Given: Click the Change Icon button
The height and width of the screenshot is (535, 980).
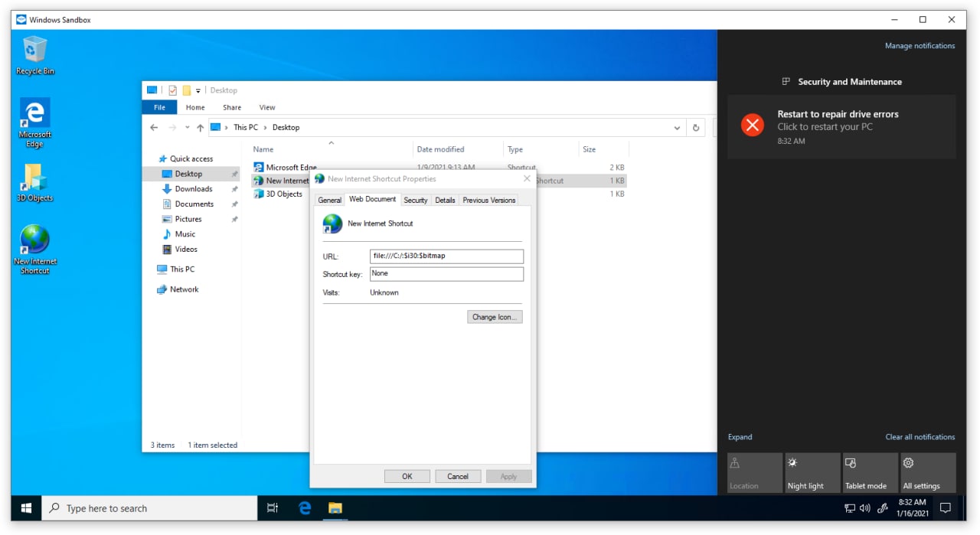Looking at the screenshot, I should [495, 317].
